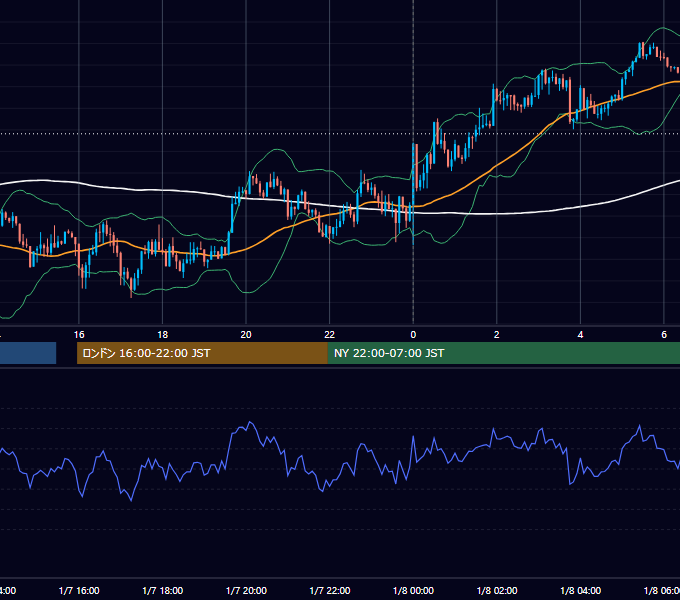Click the '1/7 22:00' date label
Screen dimensions: 680x600
(x=330, y=590)
